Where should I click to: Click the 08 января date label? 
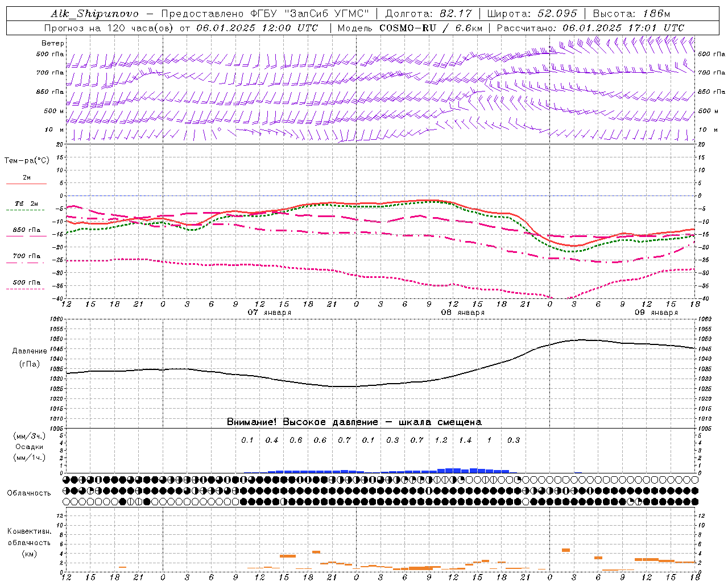click(x=463, y=313)
